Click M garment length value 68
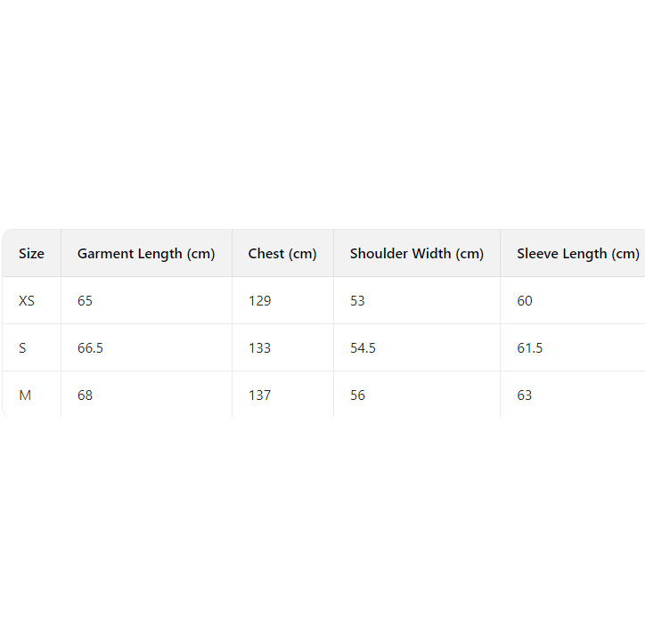This screenshot has height=644, width=645. click(85, 395)
